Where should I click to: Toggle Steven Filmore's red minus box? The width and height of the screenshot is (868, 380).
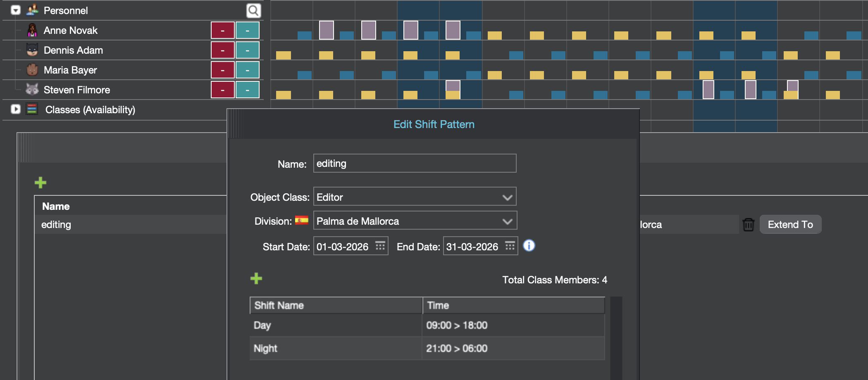tap(222, 90)
